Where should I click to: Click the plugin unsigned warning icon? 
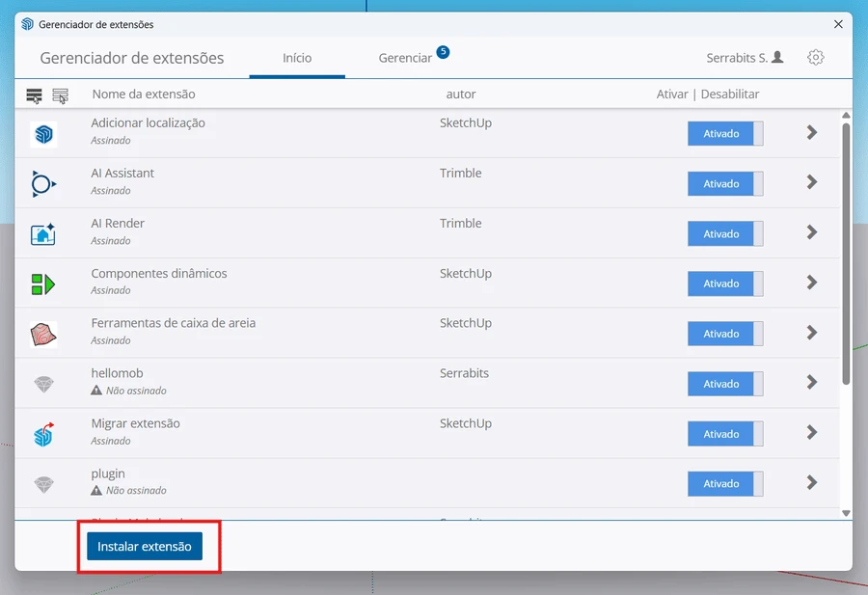point(96,491)
